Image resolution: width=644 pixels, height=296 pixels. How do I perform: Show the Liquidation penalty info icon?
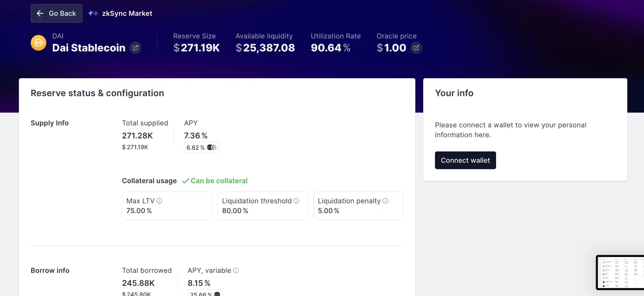tap(385, 201)
